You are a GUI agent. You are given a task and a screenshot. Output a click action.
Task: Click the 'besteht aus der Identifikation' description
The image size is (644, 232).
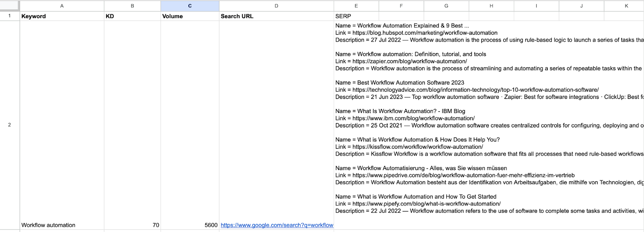489,183
